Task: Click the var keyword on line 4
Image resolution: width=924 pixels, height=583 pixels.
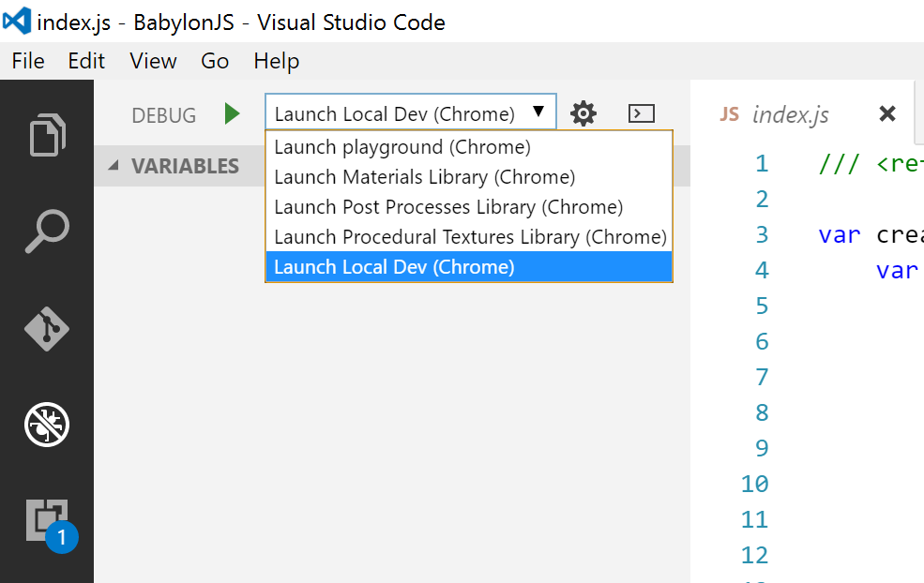Action: (896, 271)
